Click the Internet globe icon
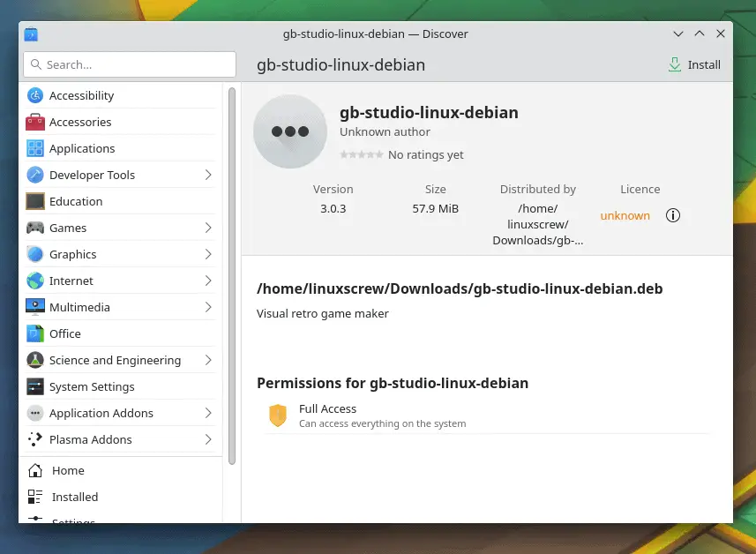The image size is (756, 554). (x=35, y=281)
